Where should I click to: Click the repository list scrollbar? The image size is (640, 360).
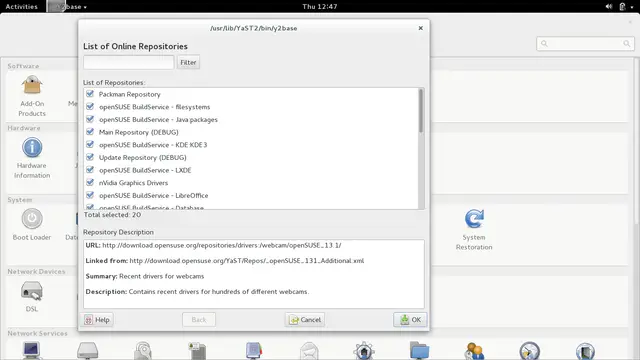point(421,111)
